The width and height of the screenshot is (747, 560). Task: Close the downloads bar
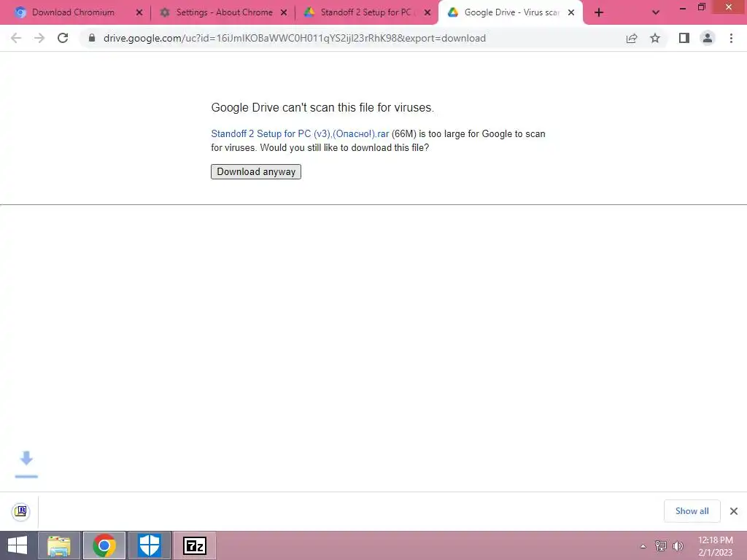coord(734,511)
